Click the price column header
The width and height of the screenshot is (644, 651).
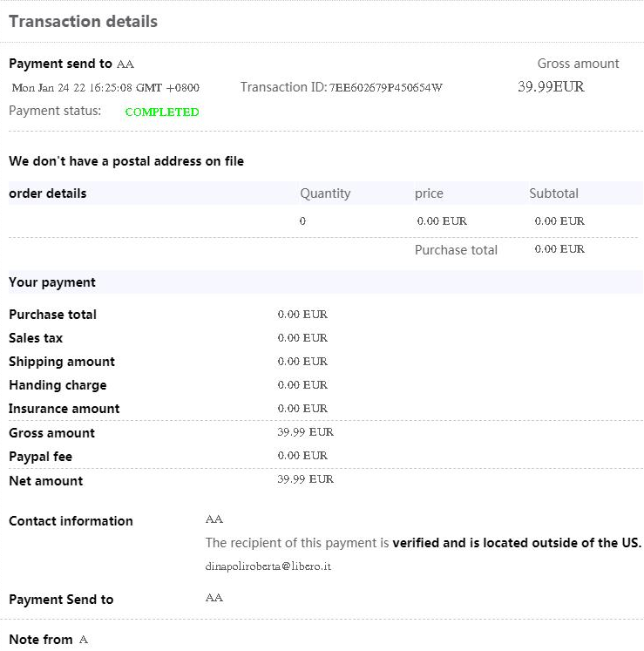point(429,193)
